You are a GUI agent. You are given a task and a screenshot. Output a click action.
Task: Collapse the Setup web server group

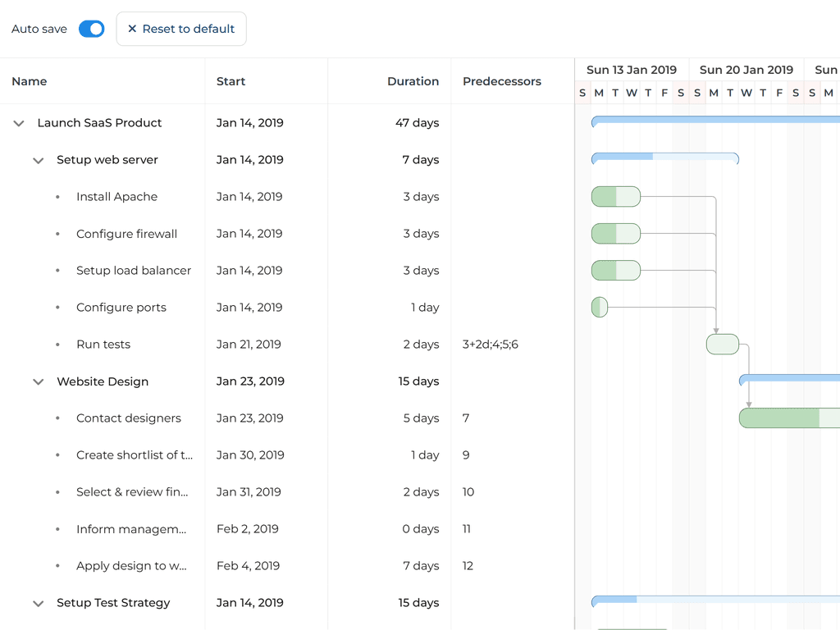(38, 161)
